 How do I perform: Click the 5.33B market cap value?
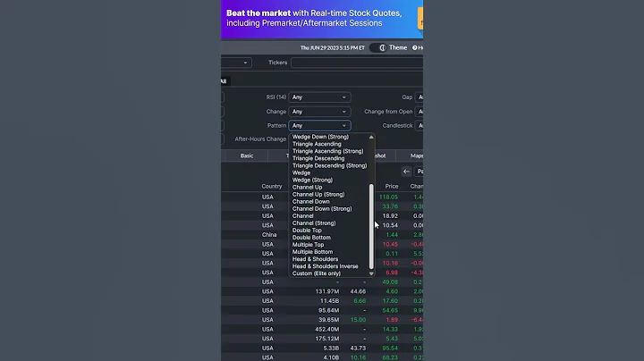pos(331,348)
